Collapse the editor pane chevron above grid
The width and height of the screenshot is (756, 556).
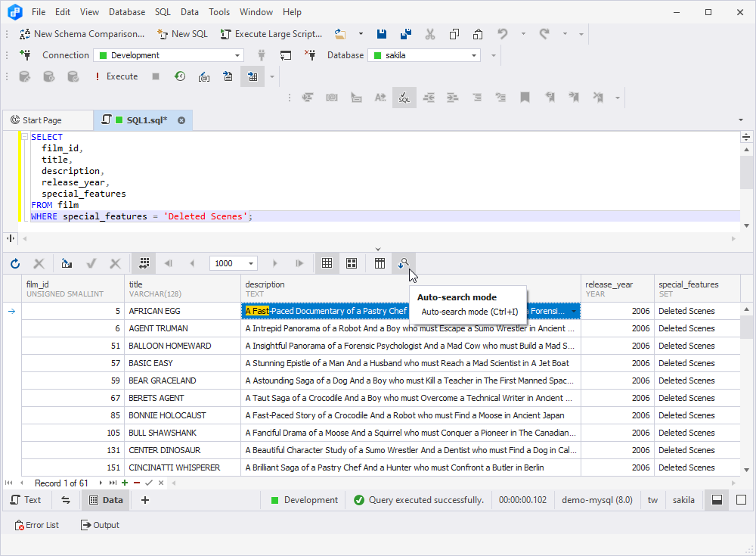click(378, 249)
